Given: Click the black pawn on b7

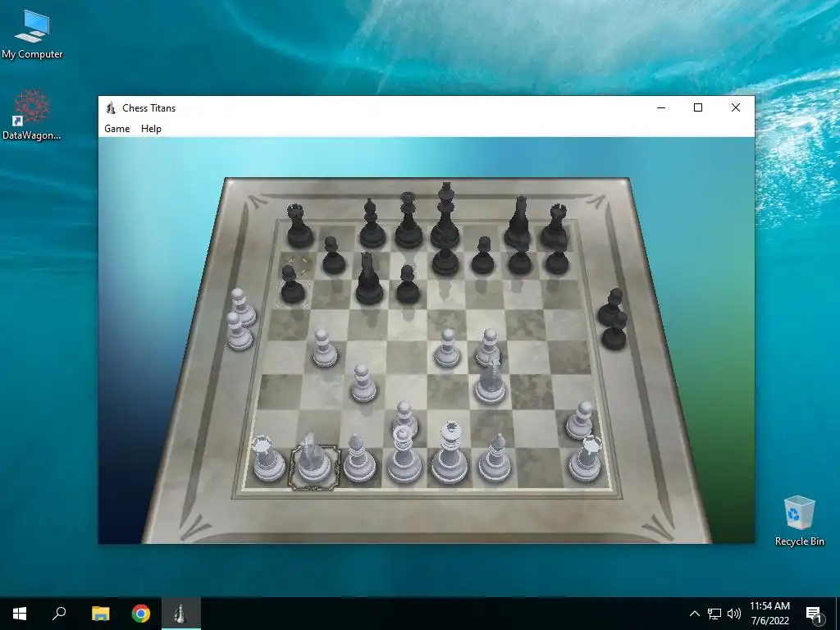Looking at the screenshot, I should coord(333,256).
